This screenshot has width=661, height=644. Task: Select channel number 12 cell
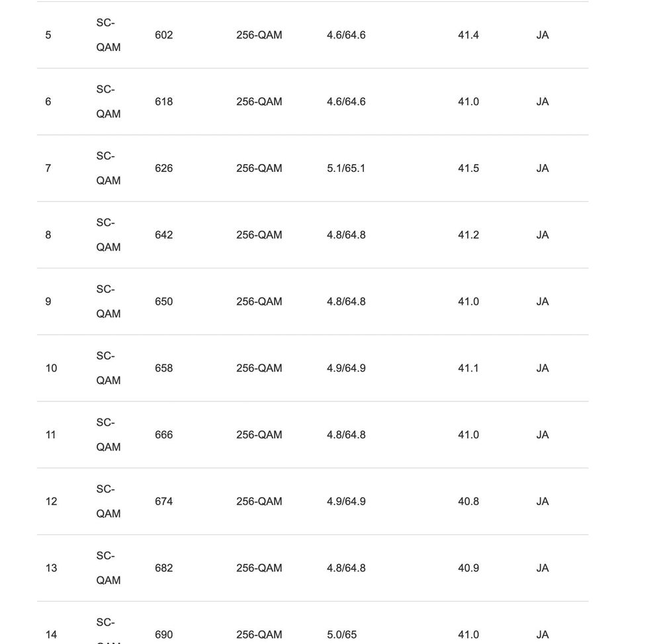tap(51, 502)
